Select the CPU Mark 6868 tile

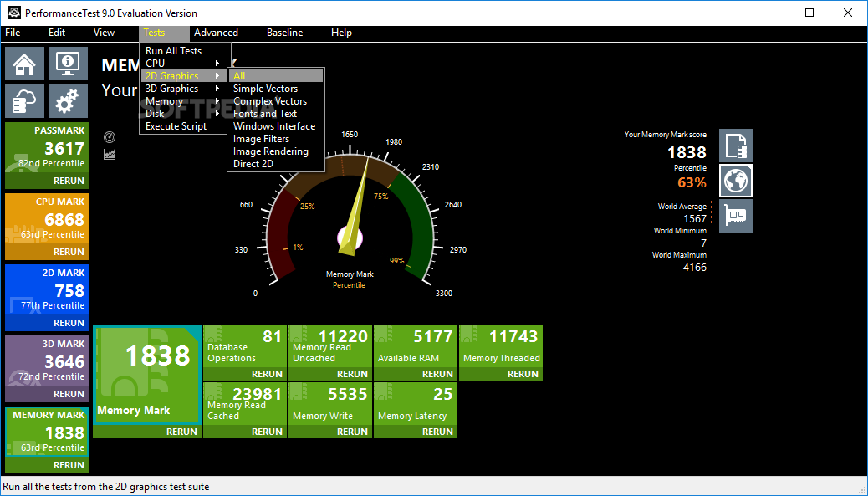(47, 219)
